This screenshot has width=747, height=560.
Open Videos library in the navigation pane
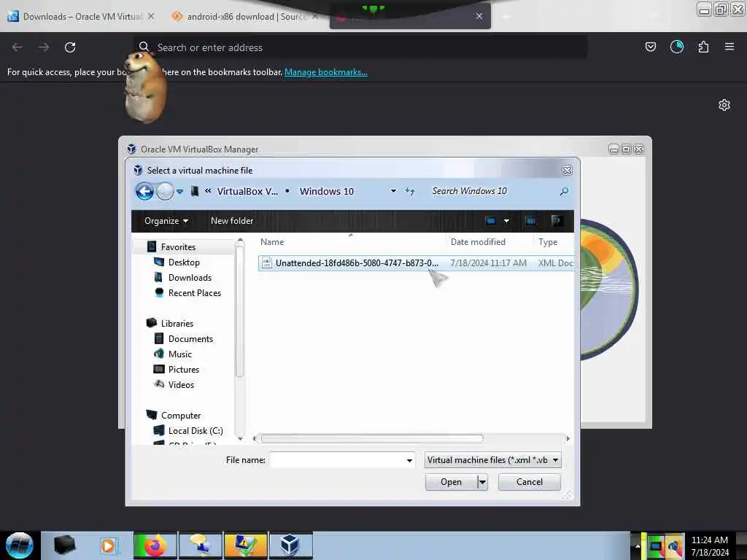point(181,384)
